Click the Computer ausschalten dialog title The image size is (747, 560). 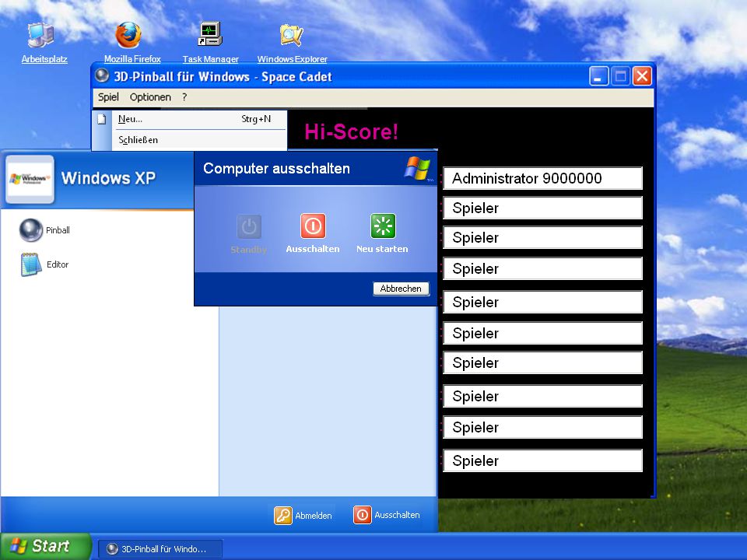click(276, 169)
